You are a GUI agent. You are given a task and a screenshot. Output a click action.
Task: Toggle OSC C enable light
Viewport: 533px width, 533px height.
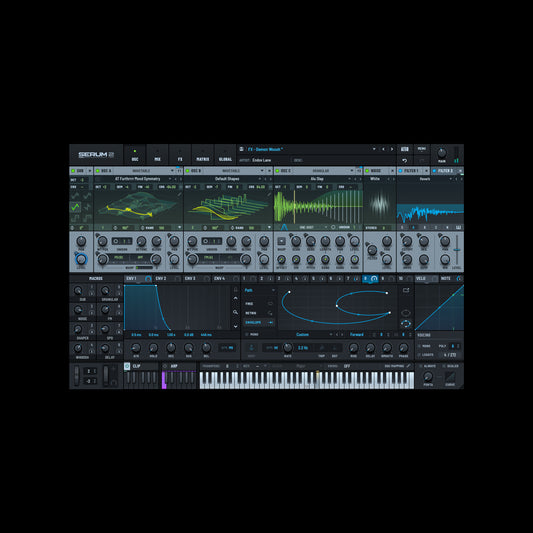pos(277,171)
